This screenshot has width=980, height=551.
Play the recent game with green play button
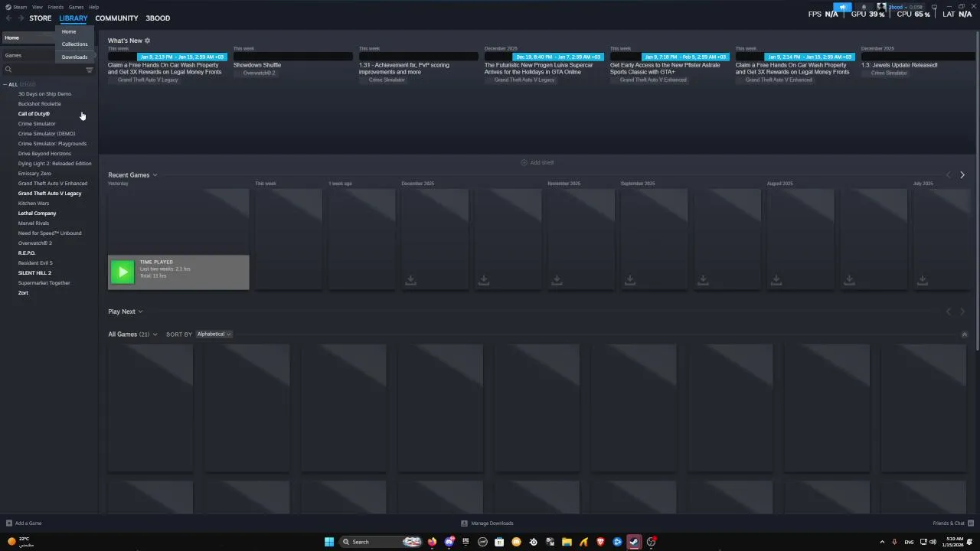point(122,272)
